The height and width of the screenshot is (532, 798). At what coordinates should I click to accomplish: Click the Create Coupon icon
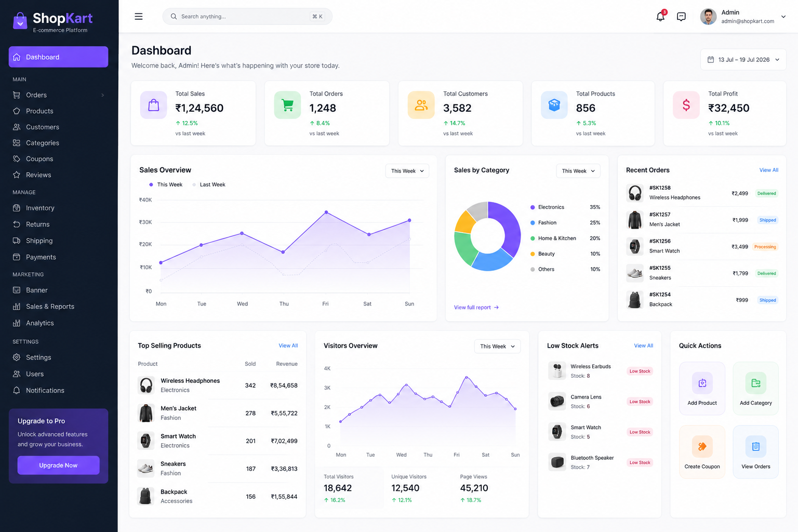click(702, 447)
